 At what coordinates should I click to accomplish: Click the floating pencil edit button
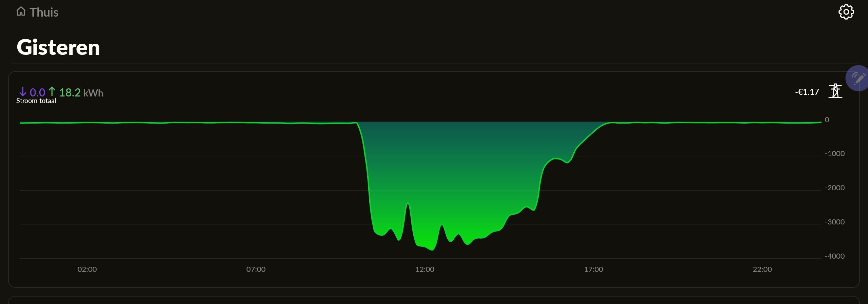[x=858, y=79]
